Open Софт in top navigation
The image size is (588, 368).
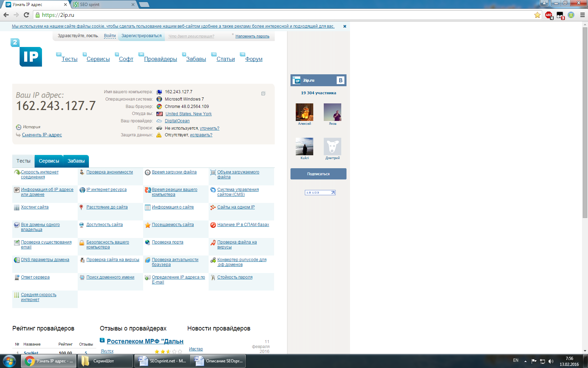click(x=126, y=59)
